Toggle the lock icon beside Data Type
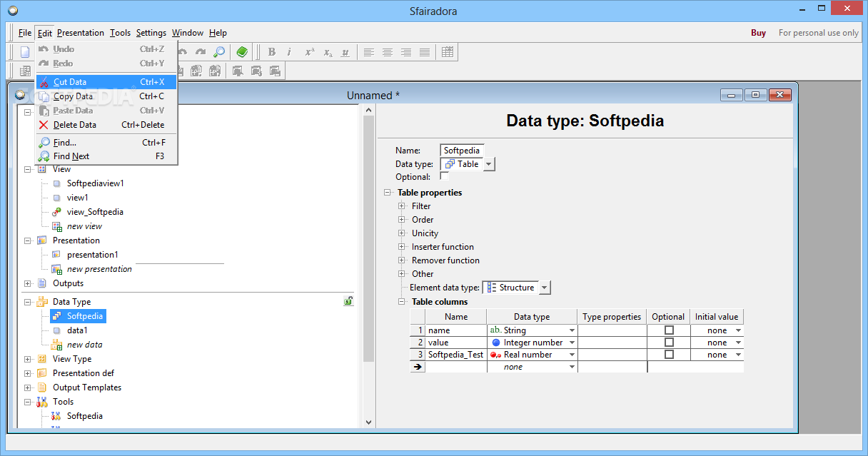This screenshot has width=868, height=456. 348,302
